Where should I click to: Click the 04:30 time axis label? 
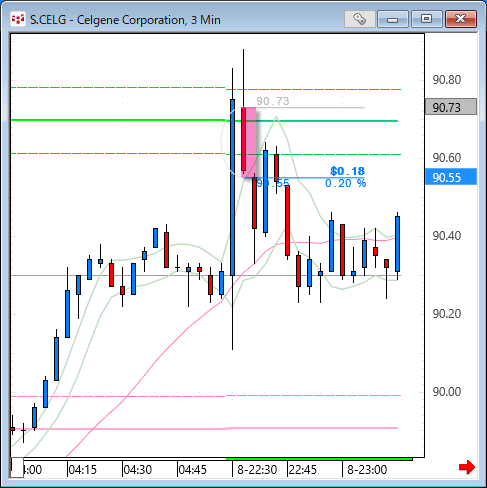click(x=138, y=470)
